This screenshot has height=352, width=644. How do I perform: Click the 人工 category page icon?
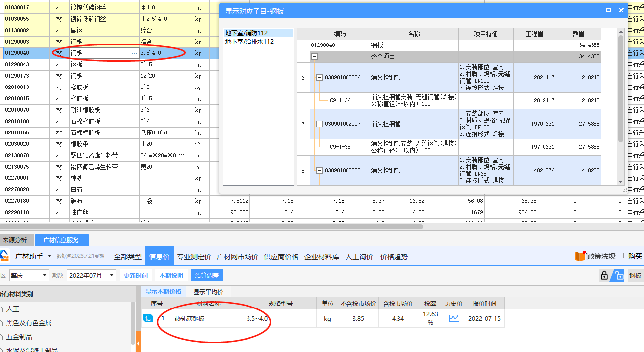click(x=1, y=309)
